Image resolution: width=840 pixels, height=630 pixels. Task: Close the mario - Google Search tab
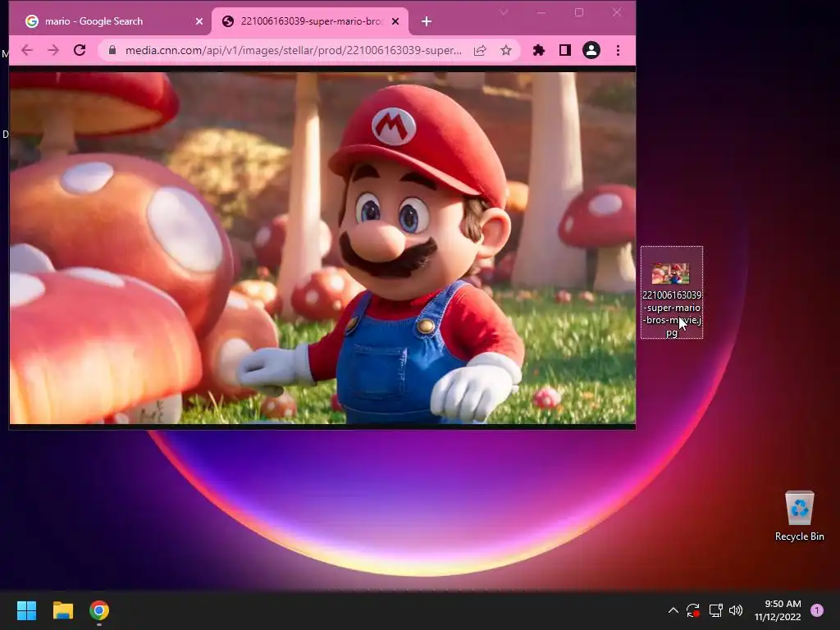(199, 21)
